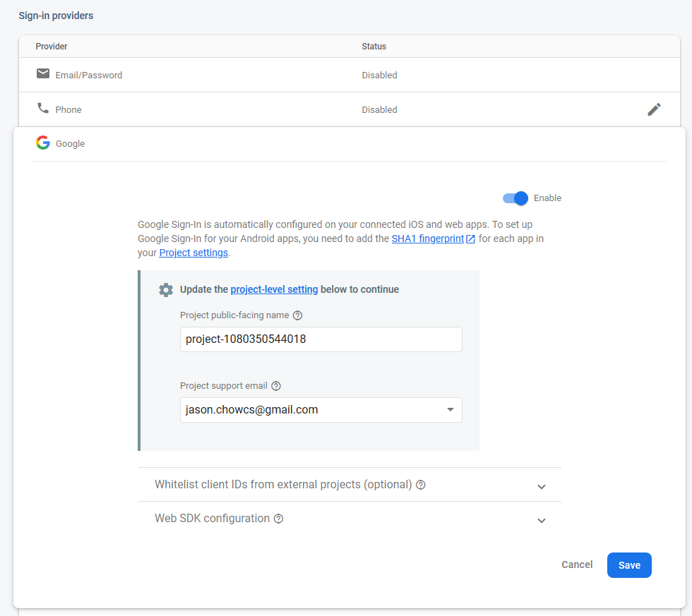Click external link icon after SHA1 fingerprint
Viewport: 692px width, 616px height.
click(470, 239)
